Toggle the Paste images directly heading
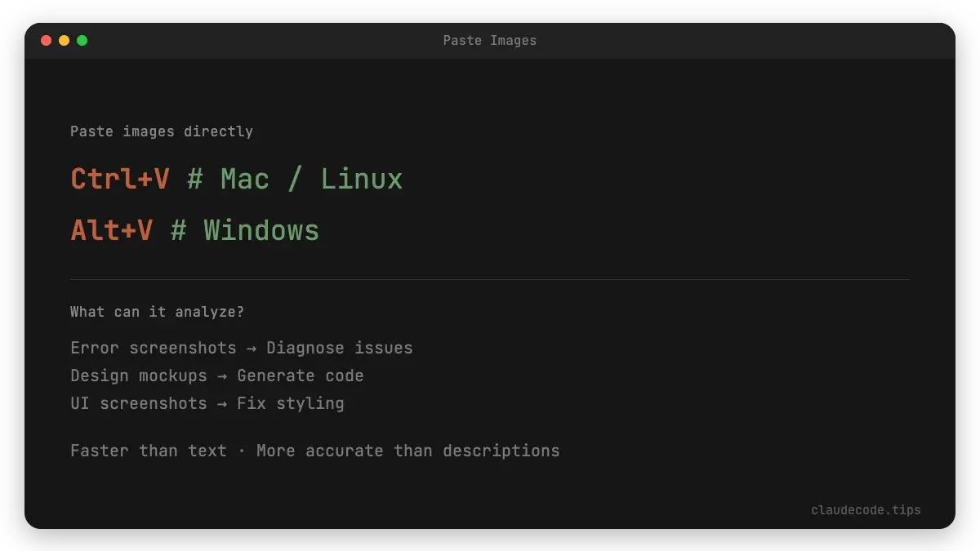 pyautogui.click(x=162, y=131)
